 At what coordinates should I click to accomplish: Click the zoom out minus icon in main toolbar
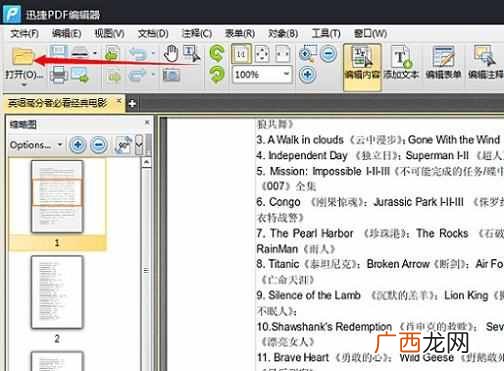[329, 54]
